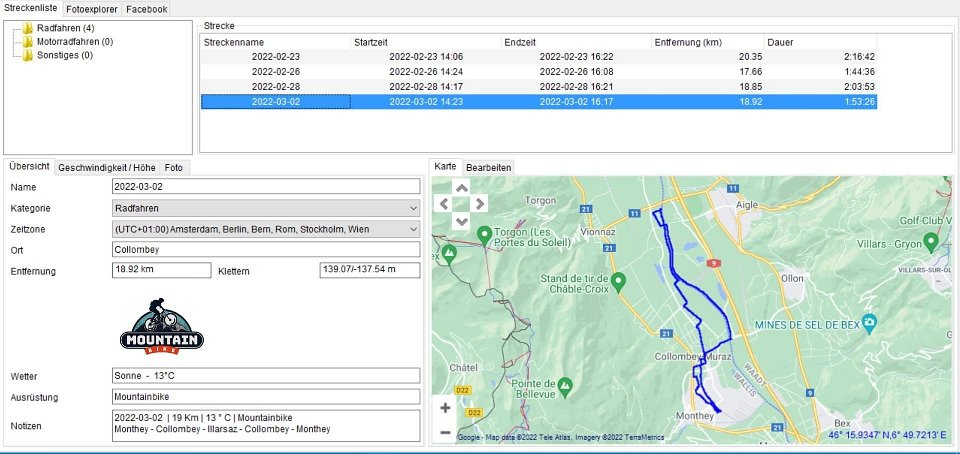Switch to the Streckenliste tab
Viewport: 960px width, 454px height.
point(31,8)
